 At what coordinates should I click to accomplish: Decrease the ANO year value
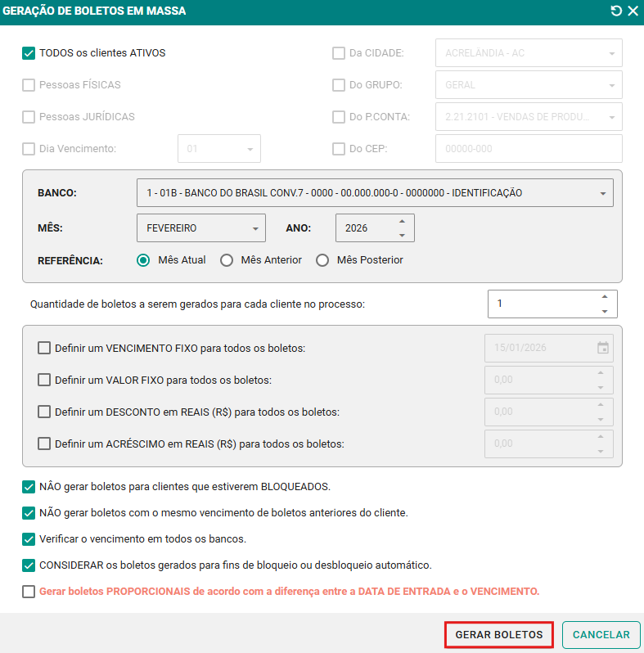402,235
